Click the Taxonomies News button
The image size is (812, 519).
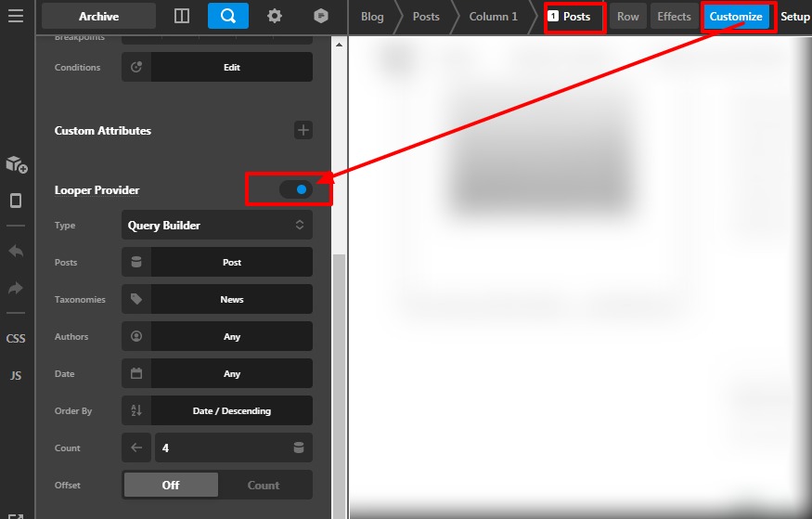coord(231,299)
